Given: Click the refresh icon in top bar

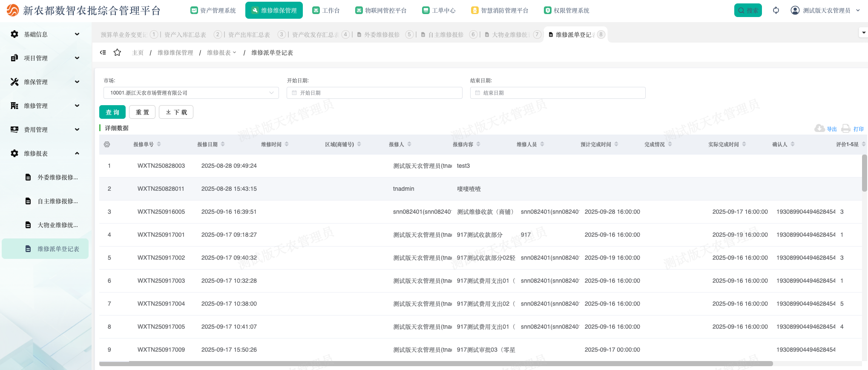Looking at the screenshot, I should [x=776, y=10].
